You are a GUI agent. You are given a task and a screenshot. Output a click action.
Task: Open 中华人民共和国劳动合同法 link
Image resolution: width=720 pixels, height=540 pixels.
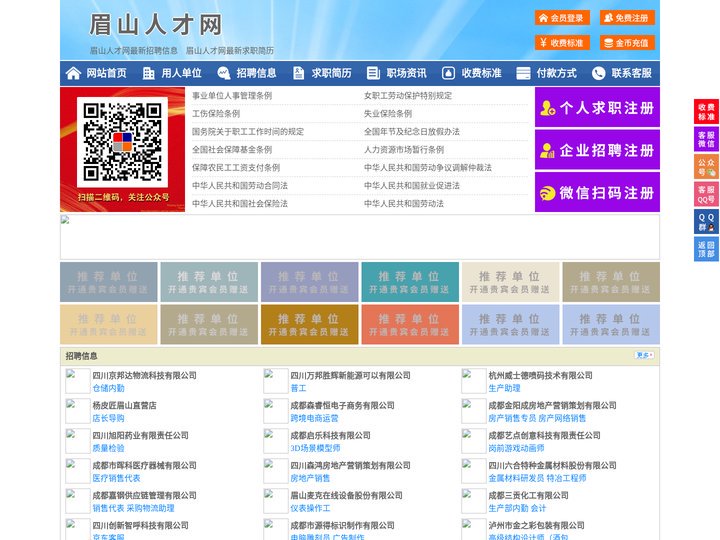[240, 186]
